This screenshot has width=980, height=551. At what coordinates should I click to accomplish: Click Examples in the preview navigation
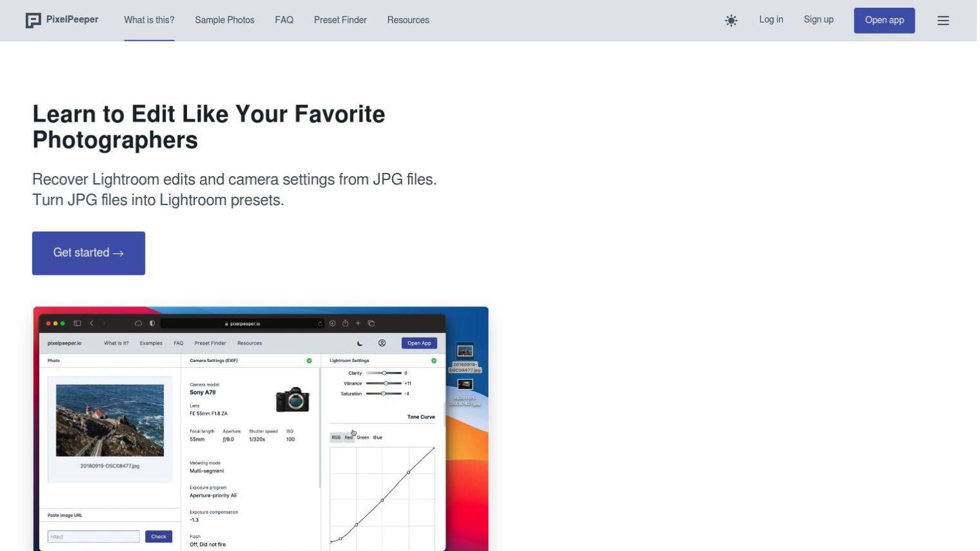(x=151, y=343)
